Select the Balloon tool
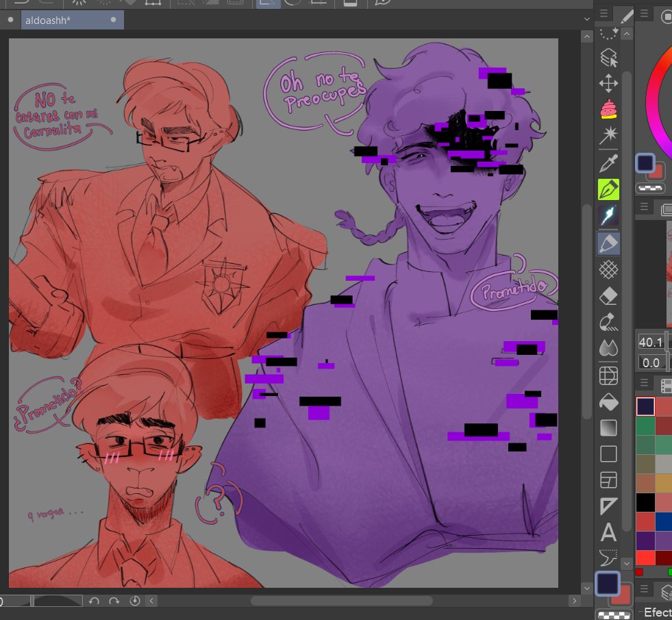 pyautogui.click(x=608, y=558)
